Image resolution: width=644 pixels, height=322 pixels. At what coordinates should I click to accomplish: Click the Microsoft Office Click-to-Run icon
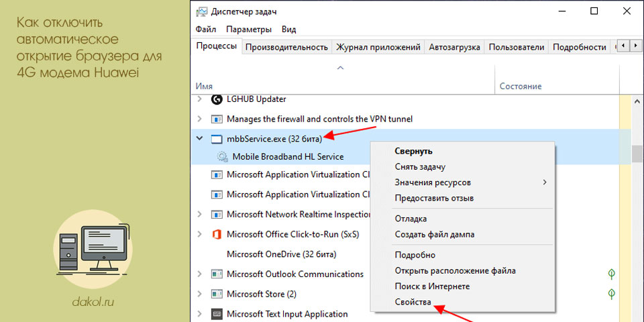(217, 234)
